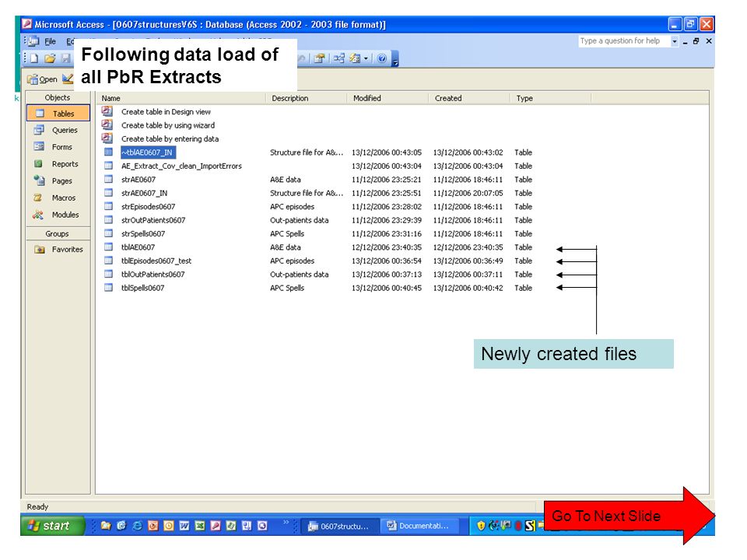Expand the help question dropdown arrow
The width and height of the screenshot is (747, 560).
(674, 41)
